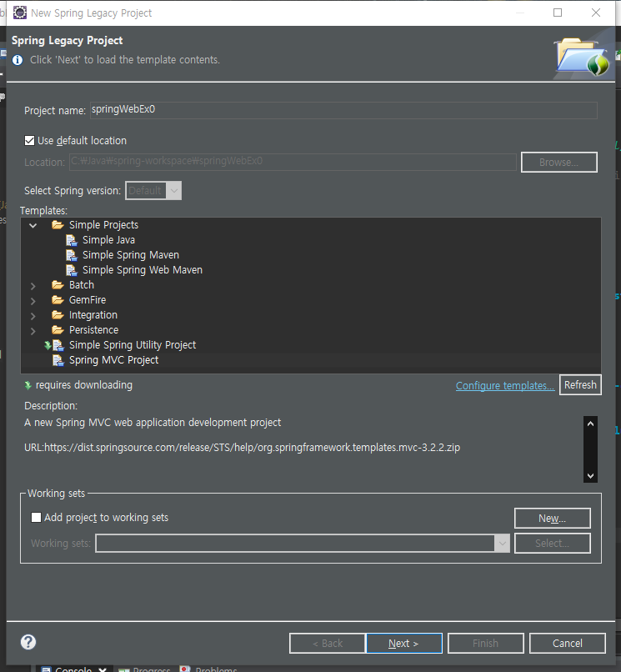
Task: Click Select working sets button
Action: click(553, 544)
